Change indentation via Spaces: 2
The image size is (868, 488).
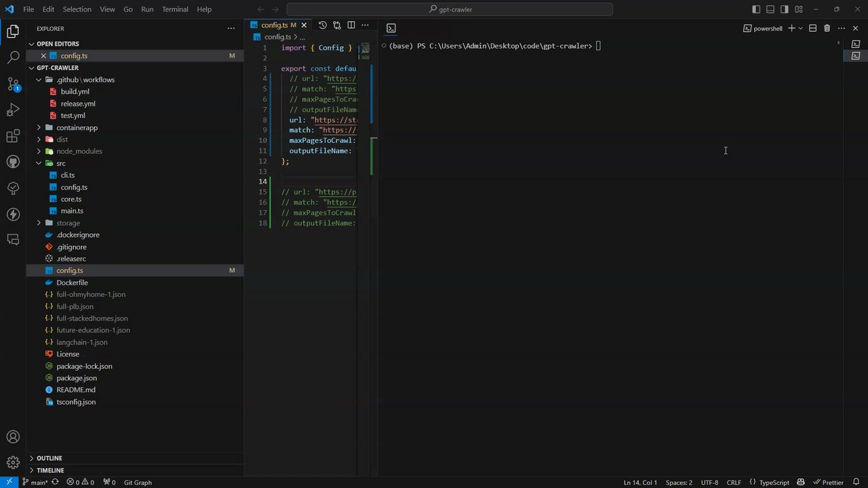[679, 482]
